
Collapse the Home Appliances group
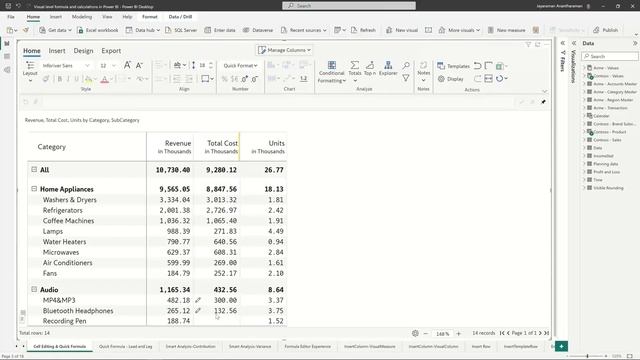pyautogui.click(x=34, y=189)
